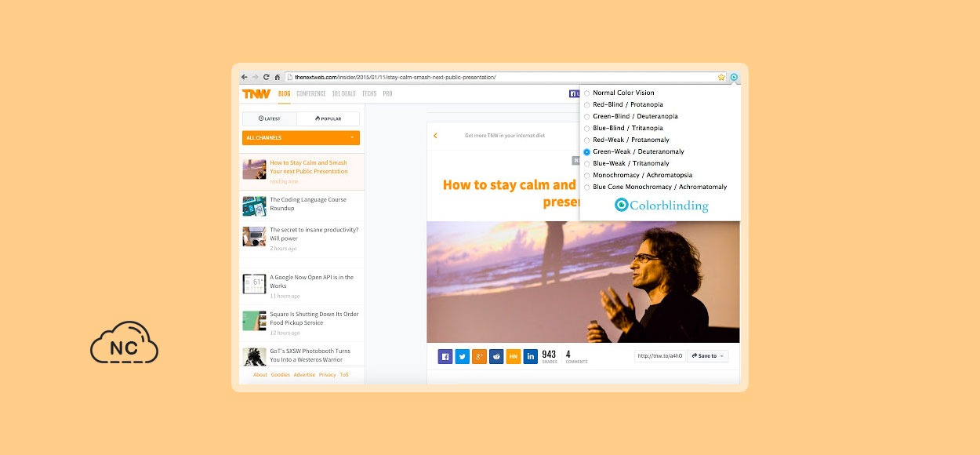Open 'The secret to insane productivity' article
Image resolution: width=980 pixels, height=455 pixels.
(x=314, y=234)
